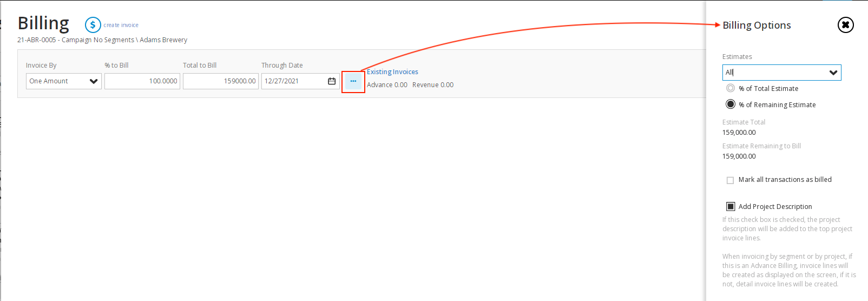Close the Billing Options panel
Image resolution: width=868 pixels, height=301 pixels.
[846, 25]
